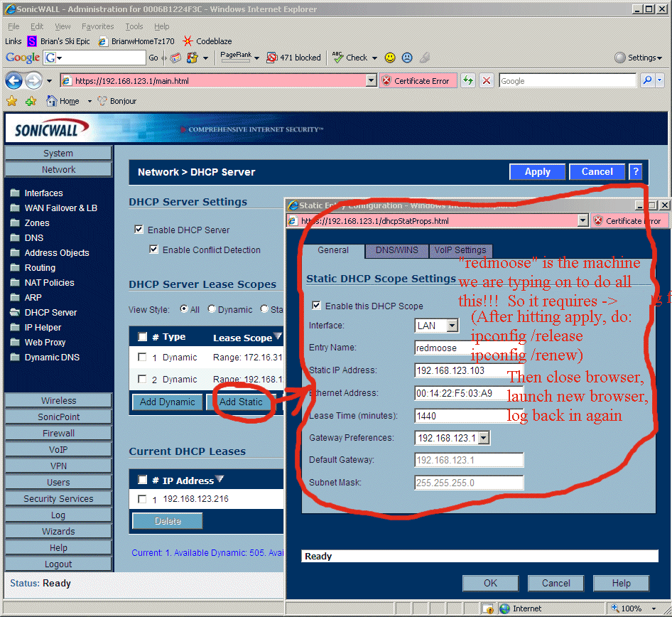Click the 471 blocked popup blocker icon

(x=272, y=58)
